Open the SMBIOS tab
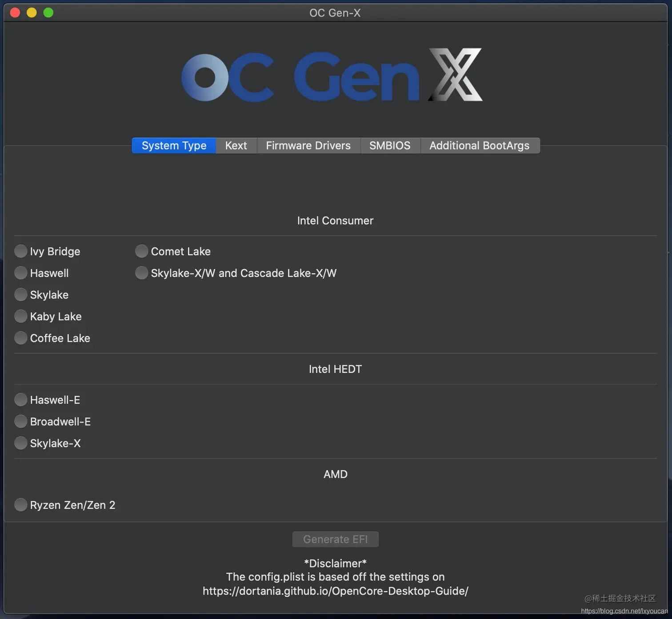 pos(390,145)
